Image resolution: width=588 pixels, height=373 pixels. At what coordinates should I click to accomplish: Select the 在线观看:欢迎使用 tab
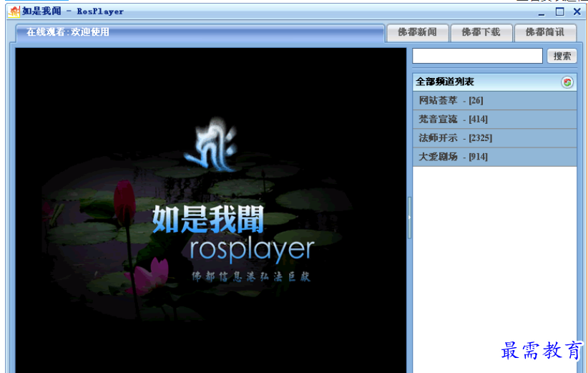pos(200,33)
